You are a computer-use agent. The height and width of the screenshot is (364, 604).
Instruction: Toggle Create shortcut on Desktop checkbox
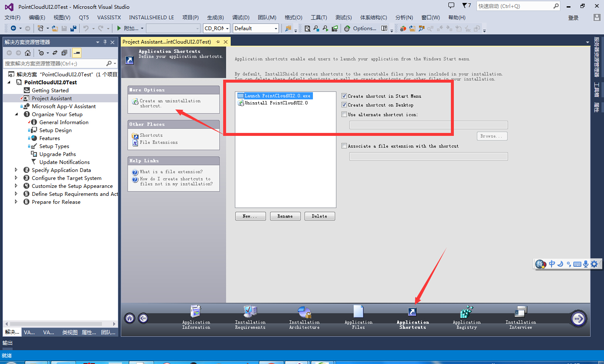[344, 105]
